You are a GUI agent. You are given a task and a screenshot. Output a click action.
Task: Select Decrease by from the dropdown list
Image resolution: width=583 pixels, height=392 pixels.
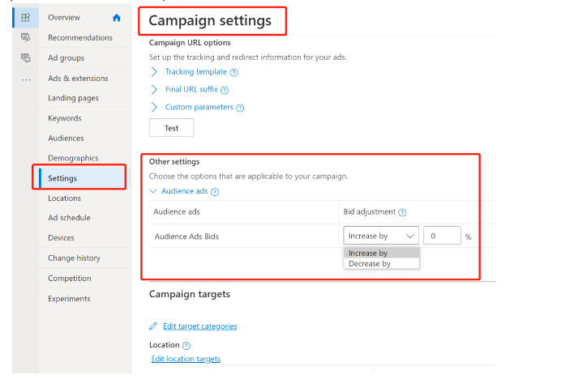370,264
